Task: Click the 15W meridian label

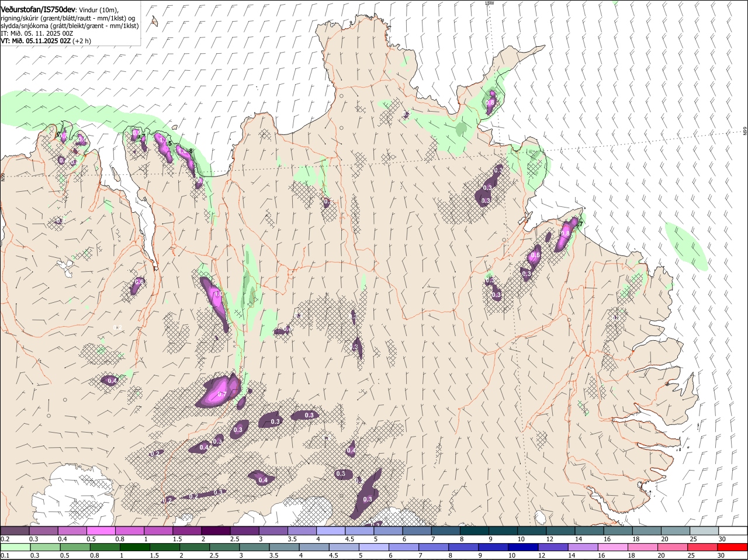Action: coord(490,3)
